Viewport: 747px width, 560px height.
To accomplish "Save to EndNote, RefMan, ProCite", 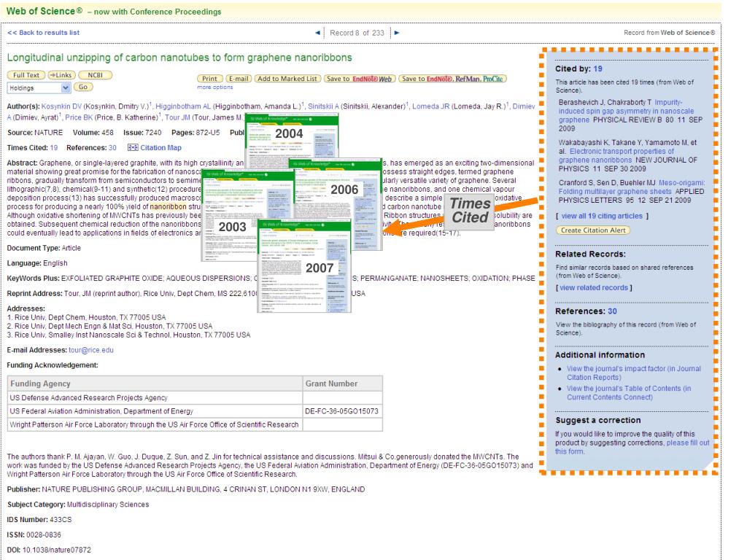I will point(452,79).
